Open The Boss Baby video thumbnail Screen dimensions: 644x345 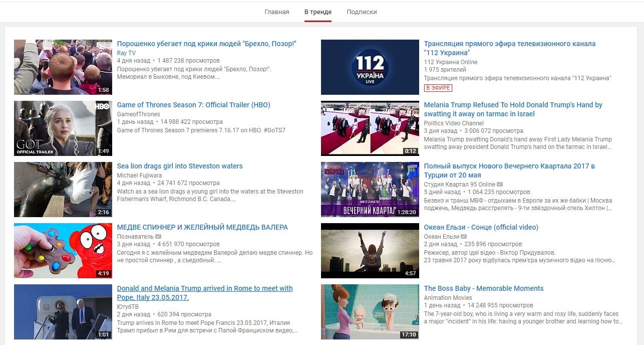pos(370,312)
